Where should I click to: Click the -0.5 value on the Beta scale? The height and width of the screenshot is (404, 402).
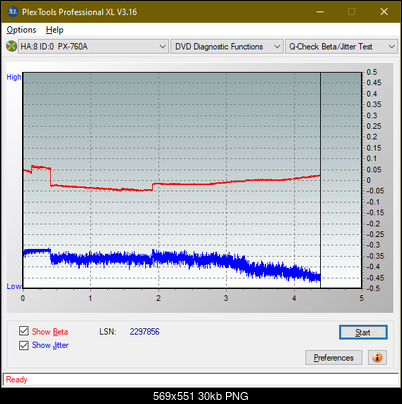373,288
